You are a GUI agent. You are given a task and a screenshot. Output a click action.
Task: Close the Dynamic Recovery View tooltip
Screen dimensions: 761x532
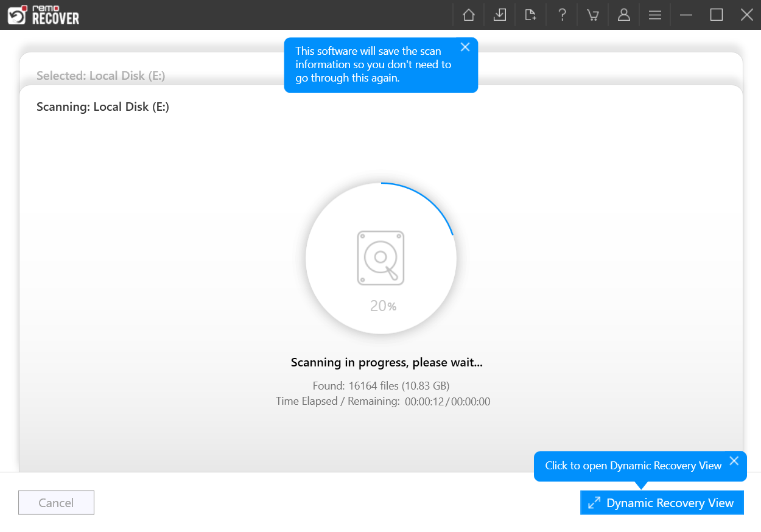click(x=734, y=461)
